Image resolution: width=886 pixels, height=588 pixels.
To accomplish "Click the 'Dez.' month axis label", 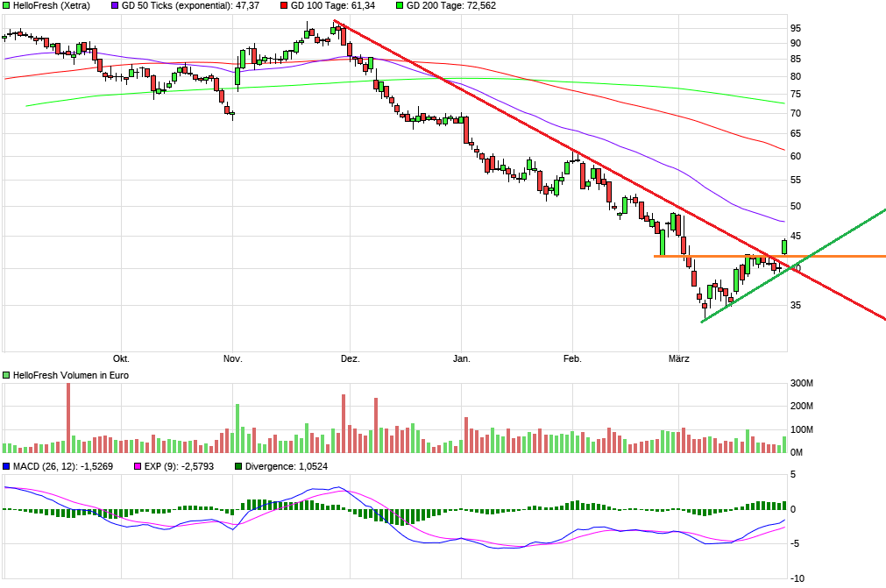I will pos(351,358).
